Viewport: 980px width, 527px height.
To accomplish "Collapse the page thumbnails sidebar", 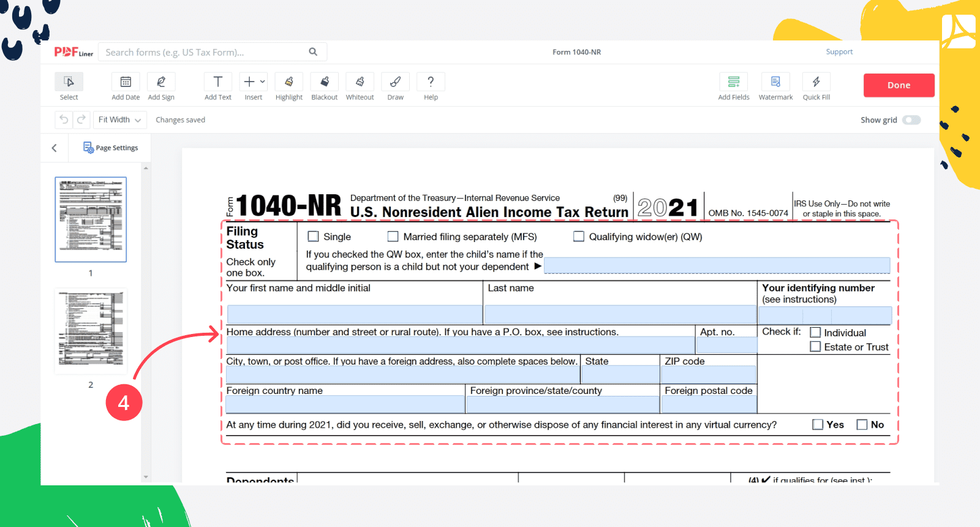I will tap(55, 148).
